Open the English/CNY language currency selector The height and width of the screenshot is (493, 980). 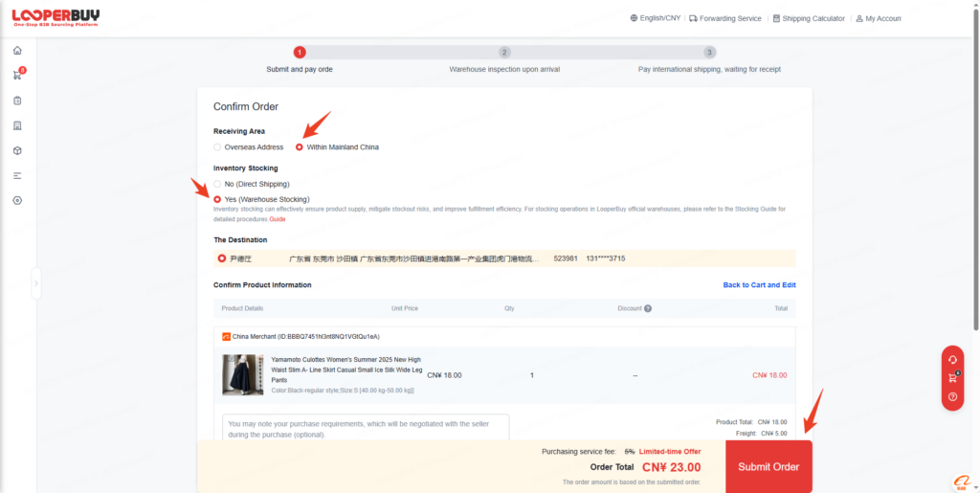655,18
